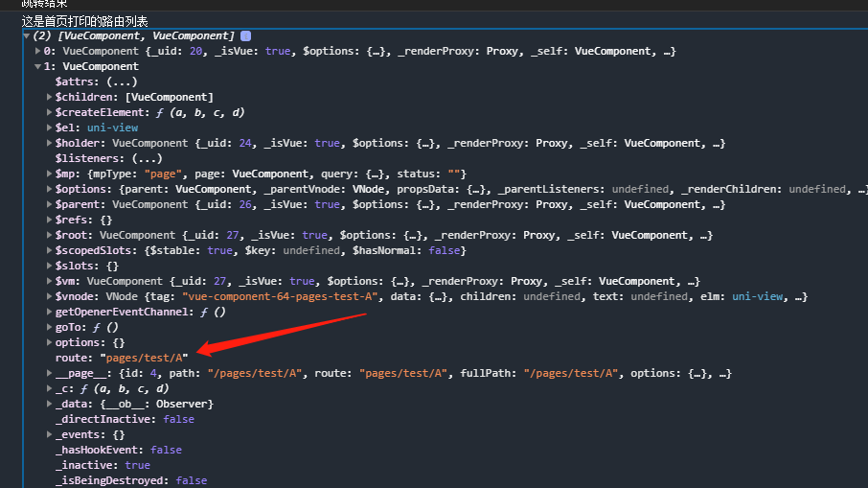This screenshot has width=868, height=488.
Task: Expand the $vnode VNode property
Action: point(49,296)
